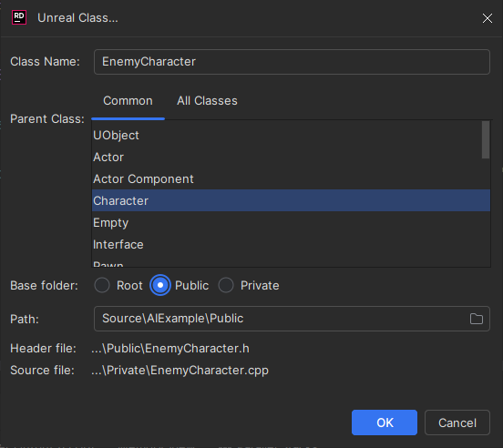Switch to the Common tab
This screenshot has height=448, width=503.
pyautogui.click(x=128, y=101)
